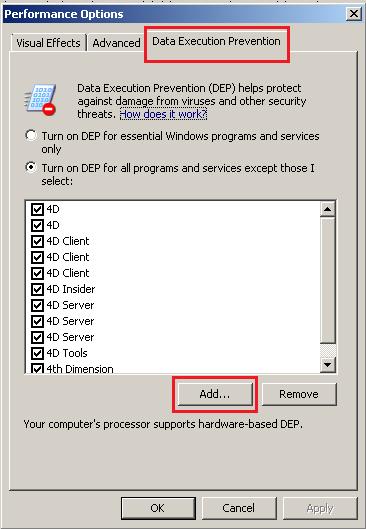
Task: Switch to the Visual Effects tab
Action: click(x=48, y=43)
